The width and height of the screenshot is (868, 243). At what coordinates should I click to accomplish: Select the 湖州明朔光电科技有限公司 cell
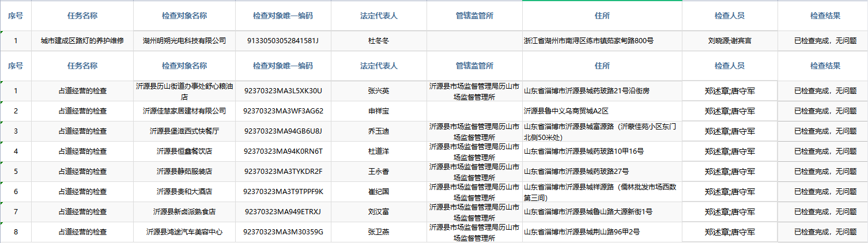pos(184,41)
